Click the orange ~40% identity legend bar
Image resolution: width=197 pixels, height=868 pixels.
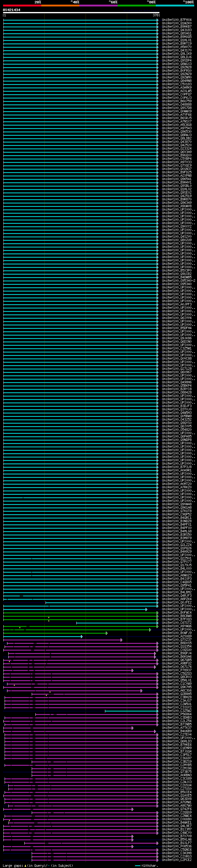[60, 6]
